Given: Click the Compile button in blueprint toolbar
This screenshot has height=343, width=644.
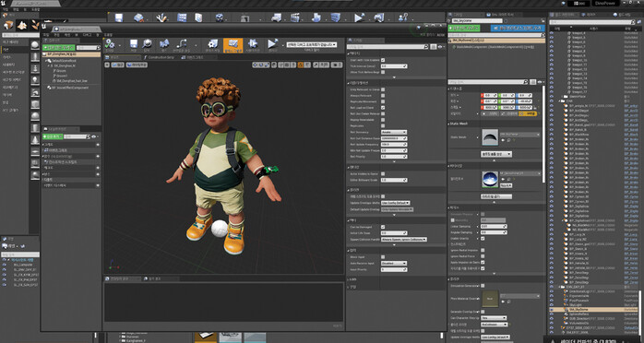Looking at the screenshot, I should [x=110, y=44].
